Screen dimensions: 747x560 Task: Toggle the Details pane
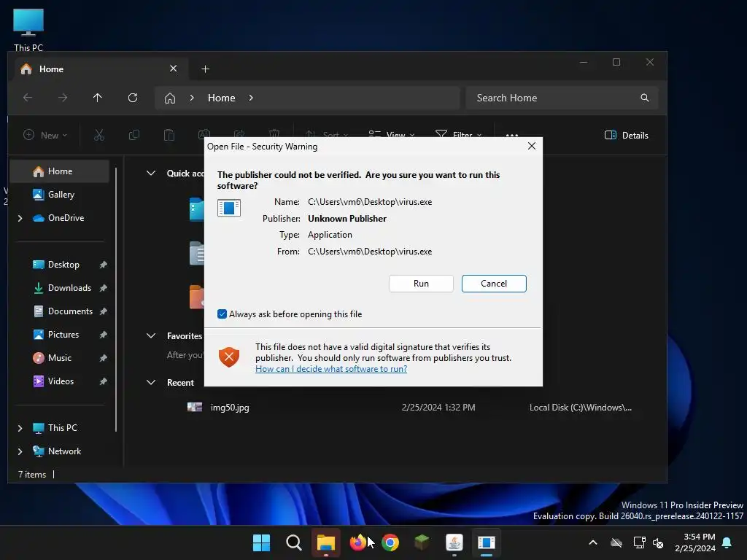(x=626, y=135)
